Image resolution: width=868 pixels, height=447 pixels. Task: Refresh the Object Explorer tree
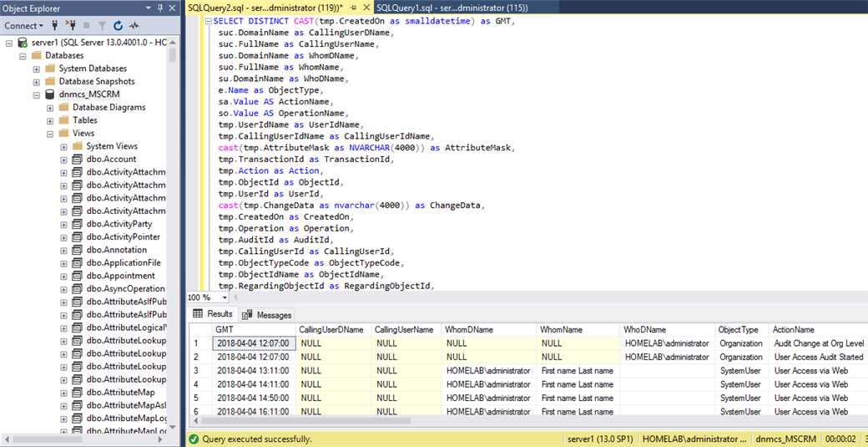(118, 25)
